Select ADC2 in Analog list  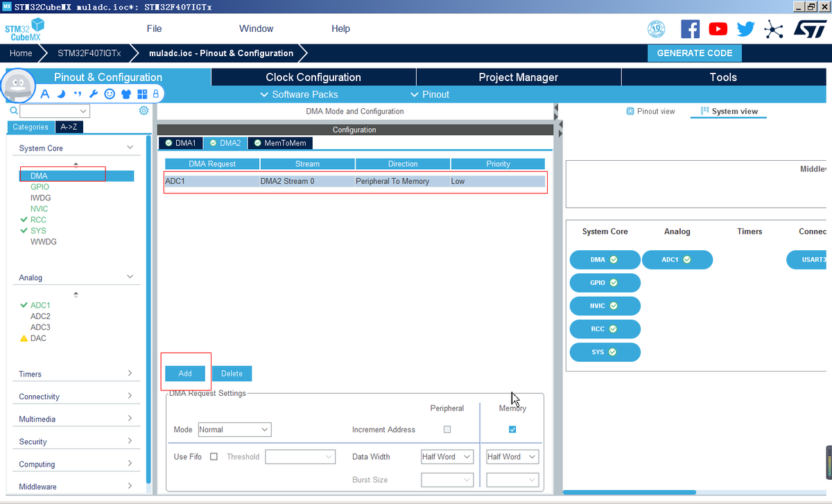coord(40,316)
